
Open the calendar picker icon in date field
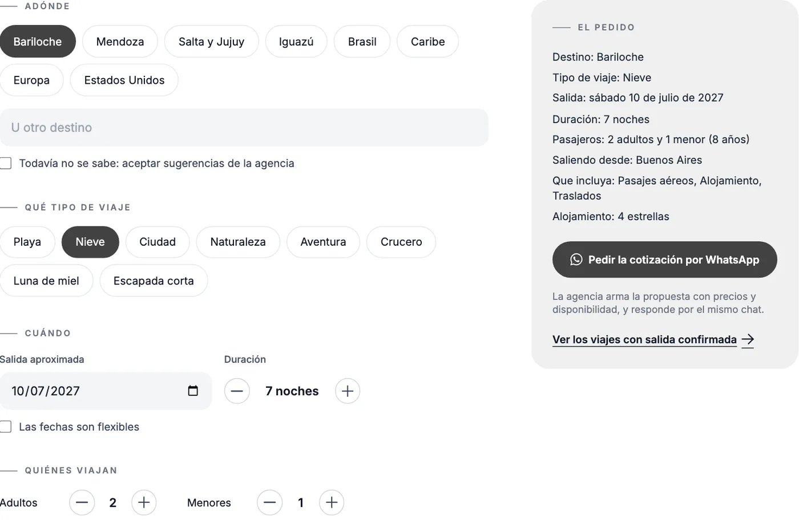click(x=193, y=391)
